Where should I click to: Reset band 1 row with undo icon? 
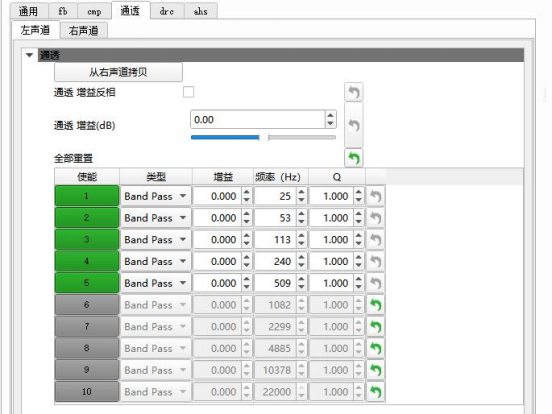point(376,196)
